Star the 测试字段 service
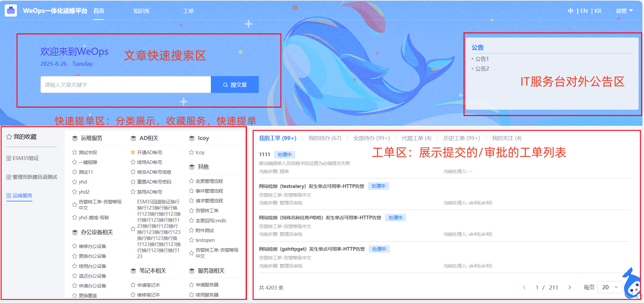644x304 pixels. (75, 153)
